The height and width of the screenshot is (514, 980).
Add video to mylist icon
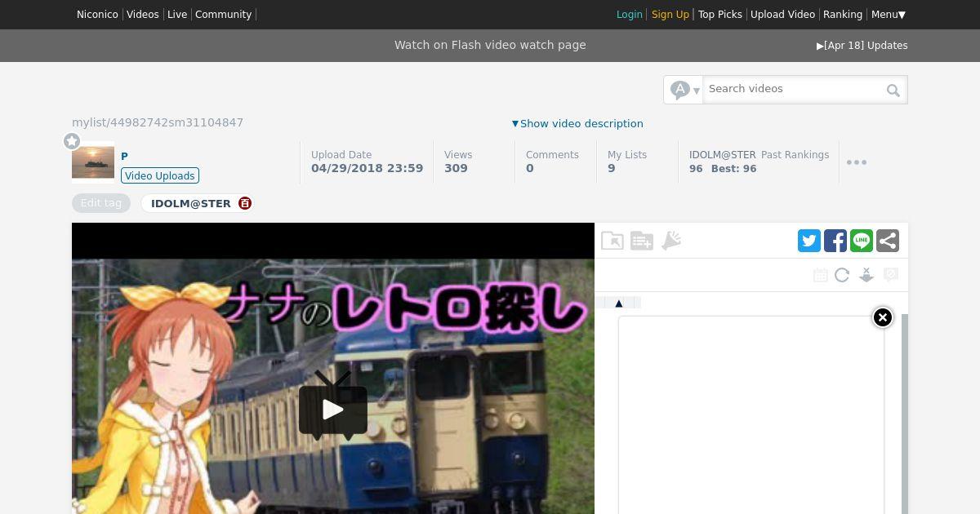(642, 241)
